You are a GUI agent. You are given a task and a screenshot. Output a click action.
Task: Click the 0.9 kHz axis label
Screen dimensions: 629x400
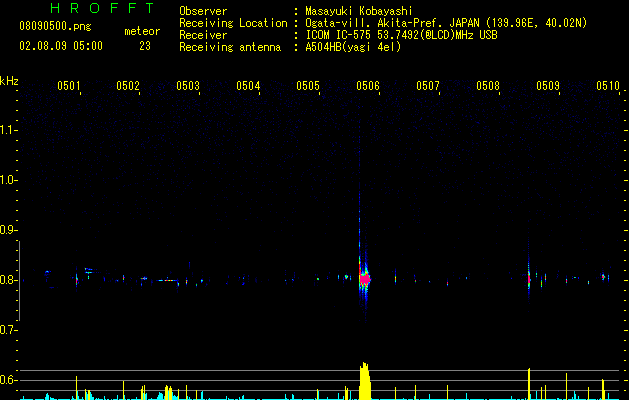click(x=8, y=230)
